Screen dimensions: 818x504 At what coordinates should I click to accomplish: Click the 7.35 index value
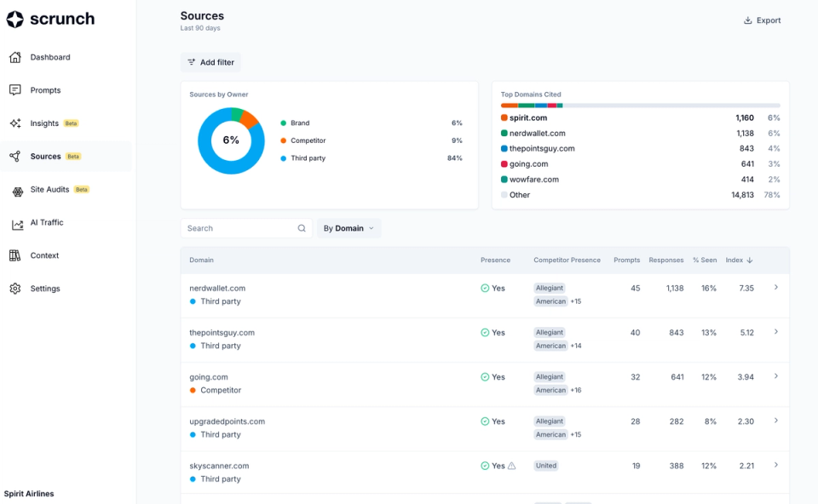746,289
